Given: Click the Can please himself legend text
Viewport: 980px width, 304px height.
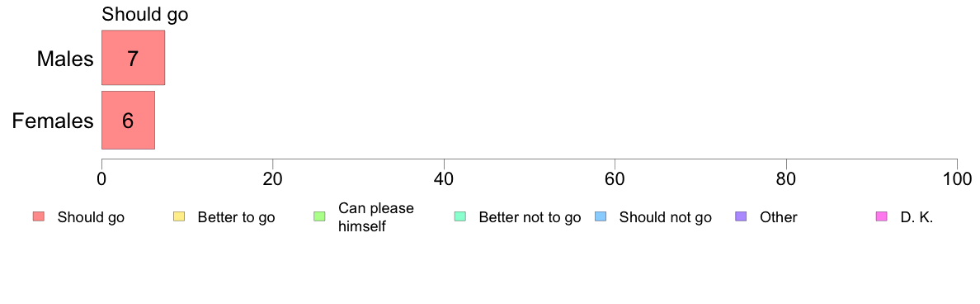Looking at the screenshot, I should pos(375,217).
